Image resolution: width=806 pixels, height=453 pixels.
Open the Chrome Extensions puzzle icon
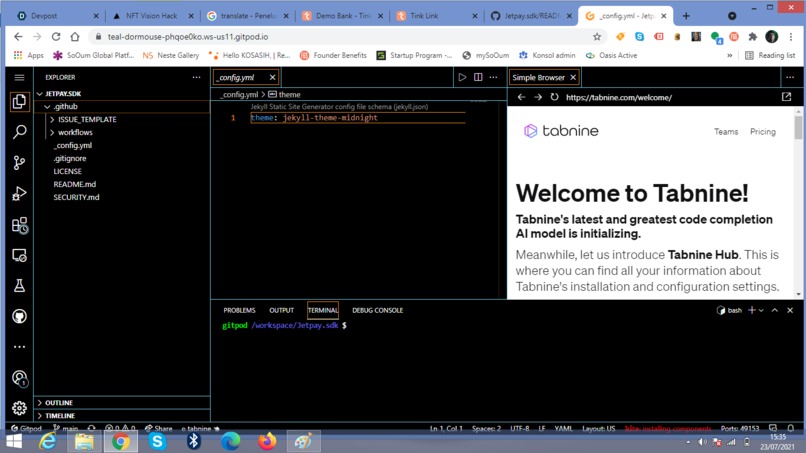[753, 37]
